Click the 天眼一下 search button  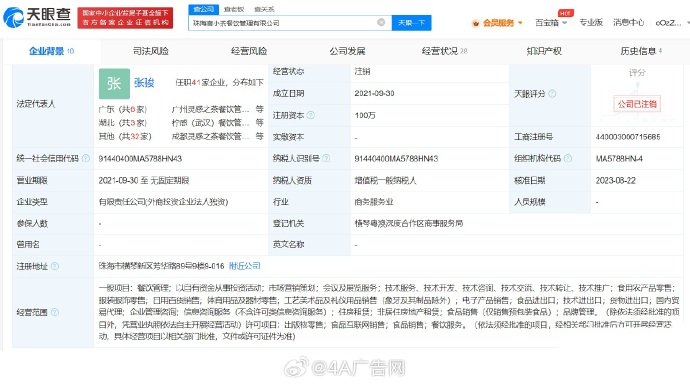411,22
